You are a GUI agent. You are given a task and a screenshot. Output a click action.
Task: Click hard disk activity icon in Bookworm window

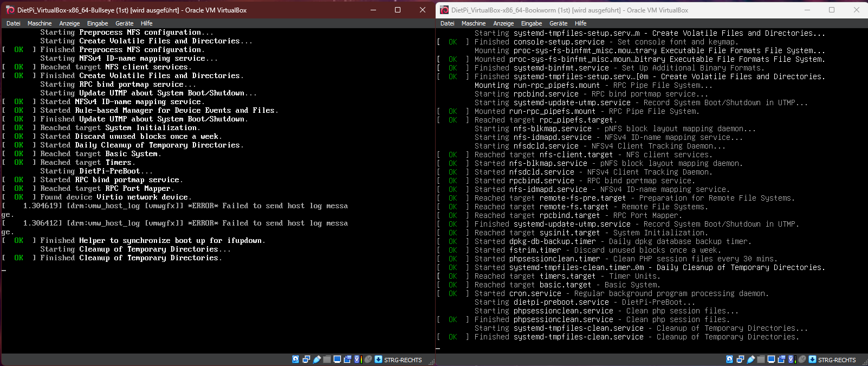point(730,359)
